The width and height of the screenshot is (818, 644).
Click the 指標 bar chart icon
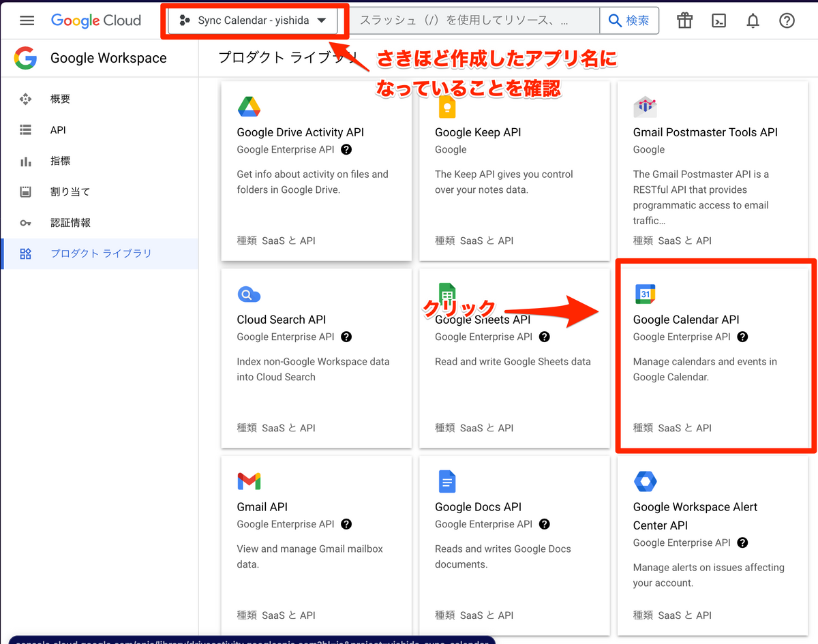coord(26,161)
